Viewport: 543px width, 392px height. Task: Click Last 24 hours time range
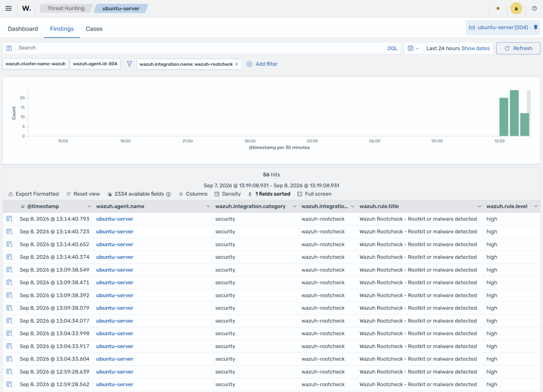tap(443, 48)
